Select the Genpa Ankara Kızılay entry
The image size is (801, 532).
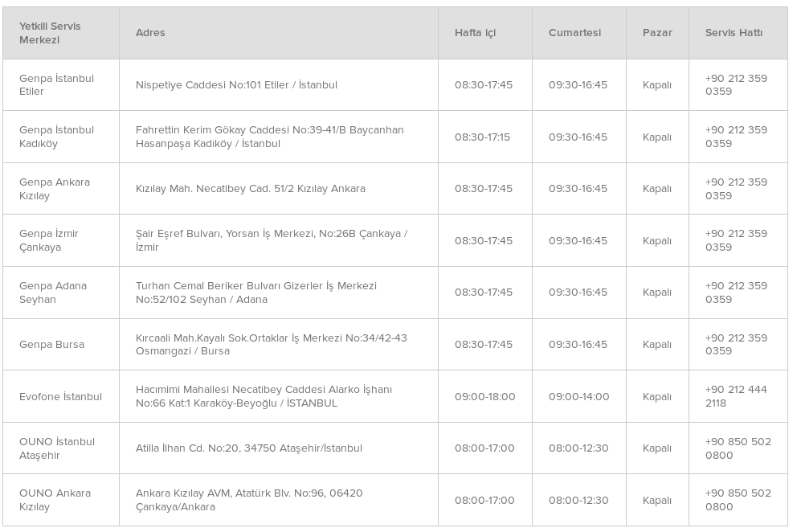(55, 189)
